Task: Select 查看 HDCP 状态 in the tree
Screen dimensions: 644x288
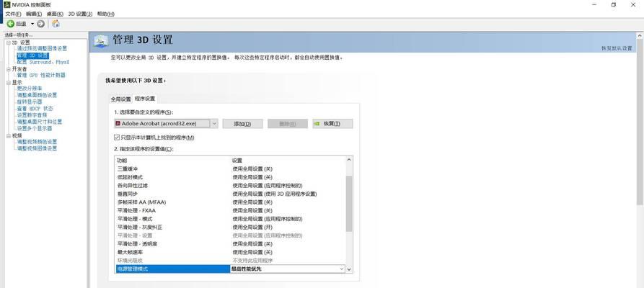Action: 35,108
